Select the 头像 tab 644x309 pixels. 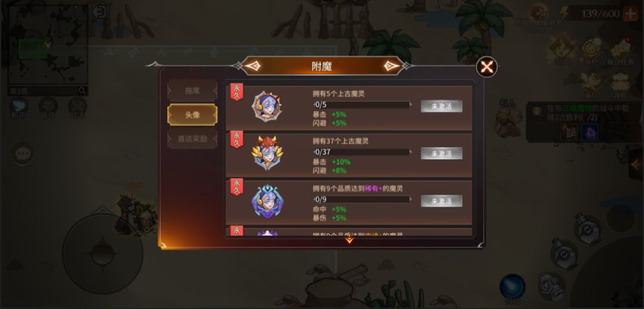coord(192,115)
